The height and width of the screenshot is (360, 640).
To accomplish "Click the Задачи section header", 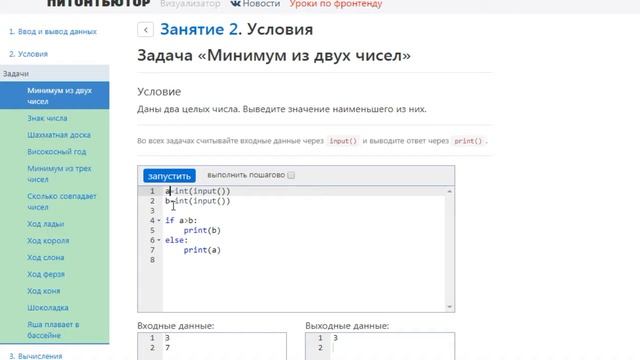I will point(55,73).
